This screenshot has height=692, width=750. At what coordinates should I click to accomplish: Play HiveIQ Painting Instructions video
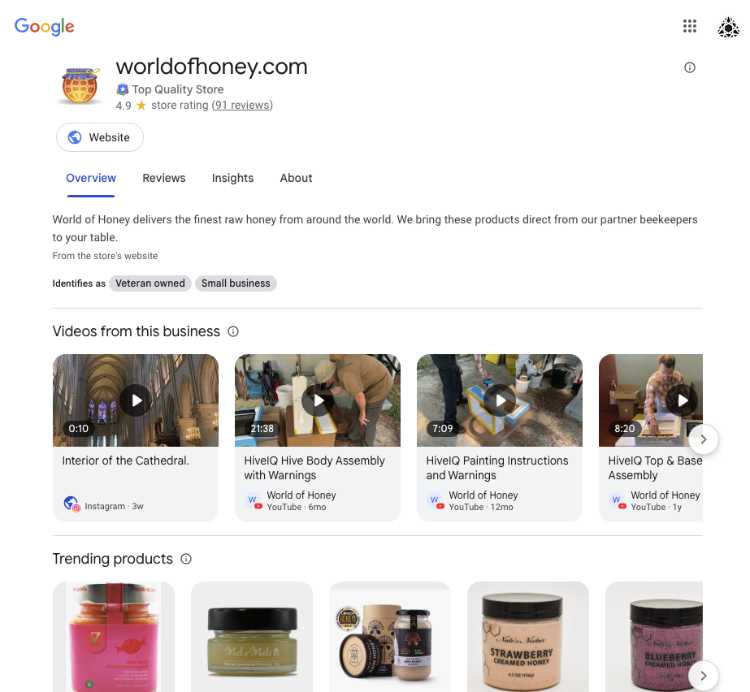[500, 400]
